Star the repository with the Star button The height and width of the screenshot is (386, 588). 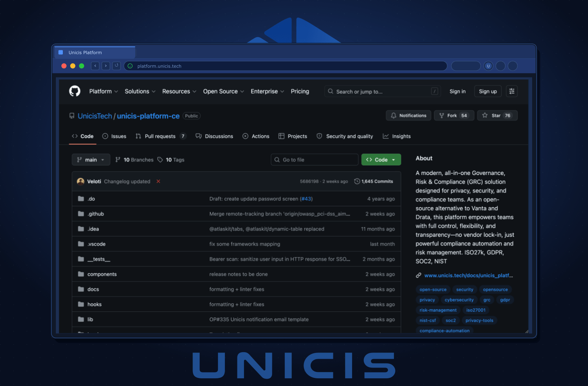click(497, 115)
